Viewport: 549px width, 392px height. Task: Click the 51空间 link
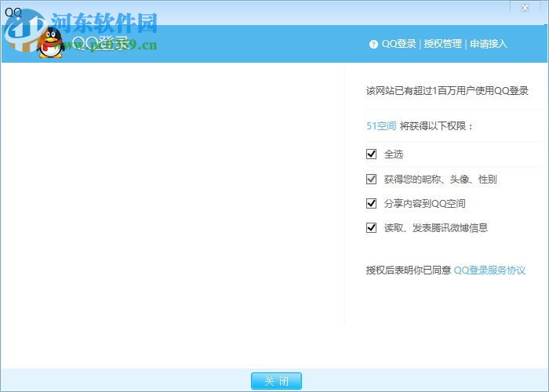coord(381,125)
